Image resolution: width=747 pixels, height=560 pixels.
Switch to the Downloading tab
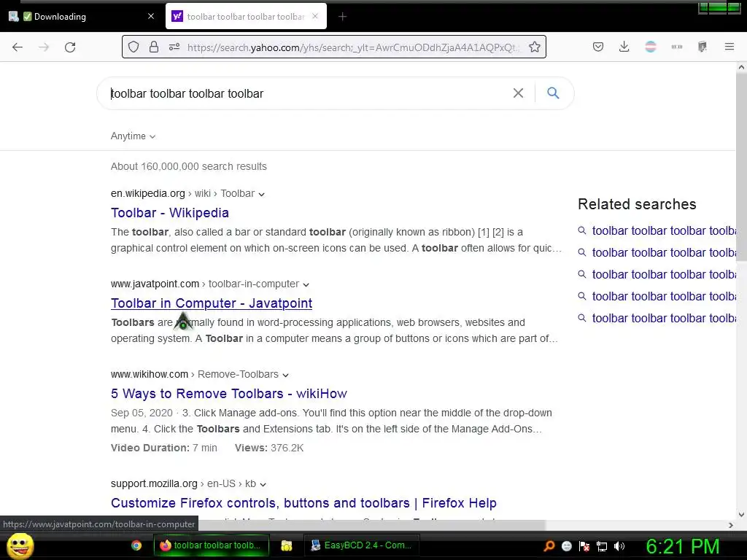point(81,16)
